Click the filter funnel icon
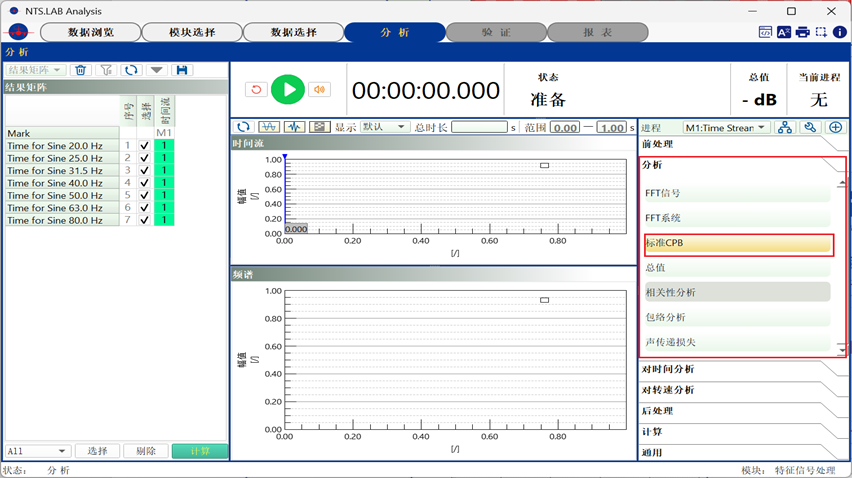Image resolution: width=852 pixels, height=478 pixels. [106, 70]
